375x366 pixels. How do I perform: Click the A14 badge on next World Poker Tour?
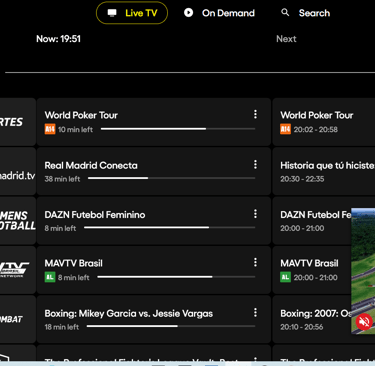click(285, 129)
